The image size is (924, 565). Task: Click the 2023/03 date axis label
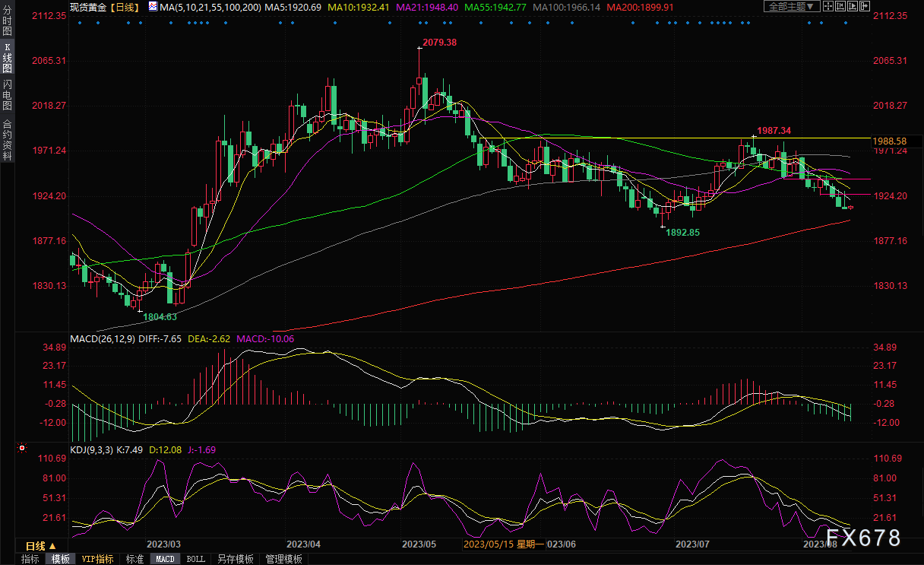pos(163,544)
